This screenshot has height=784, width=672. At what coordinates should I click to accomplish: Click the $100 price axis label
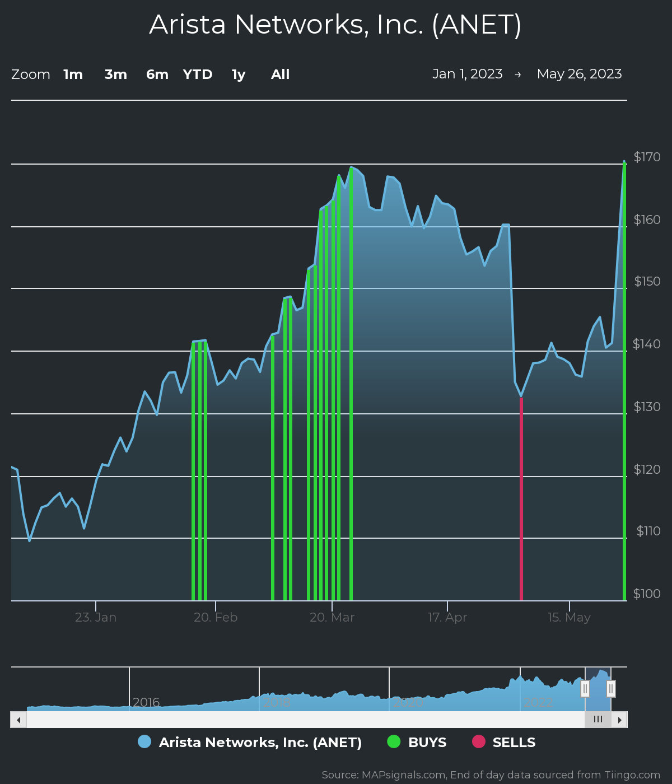[x=647, y=594]
